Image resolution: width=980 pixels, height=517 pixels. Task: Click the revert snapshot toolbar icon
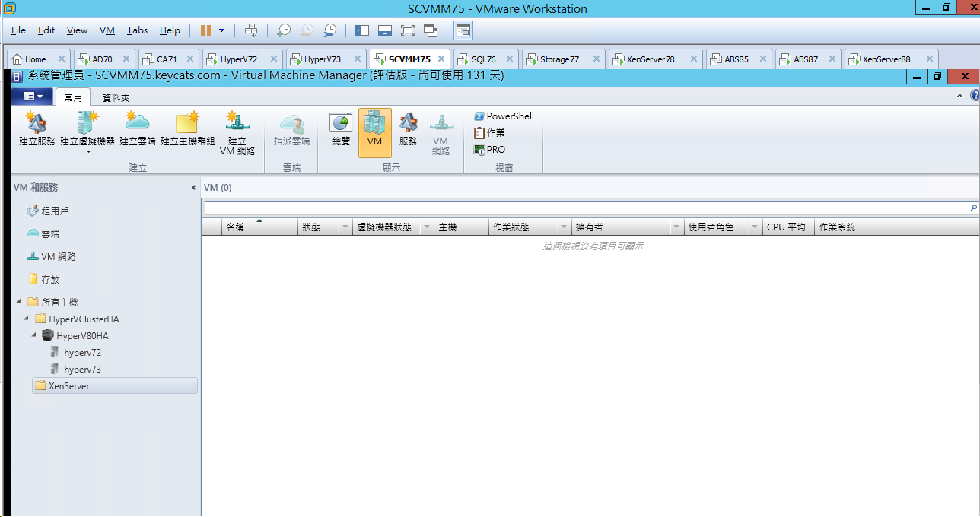click(x=307, y=30)
